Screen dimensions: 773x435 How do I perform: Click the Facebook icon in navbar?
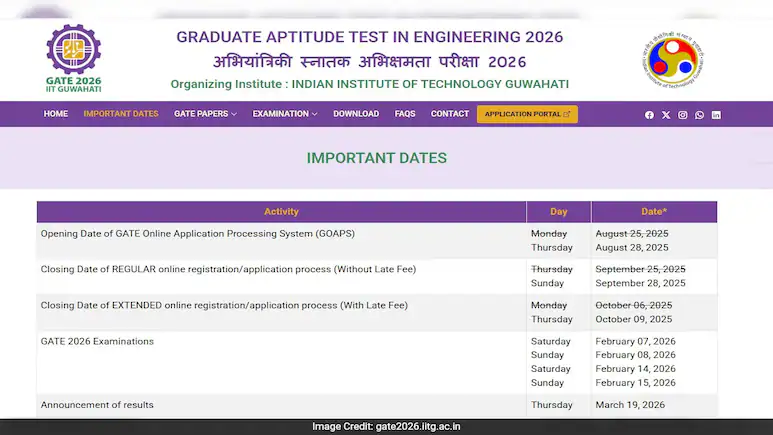649,115
